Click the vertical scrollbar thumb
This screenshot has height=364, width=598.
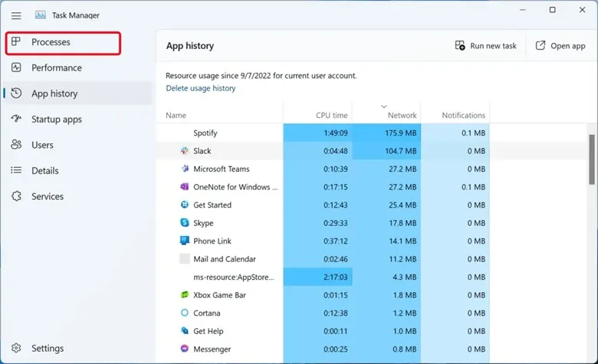tap(592, 159)
